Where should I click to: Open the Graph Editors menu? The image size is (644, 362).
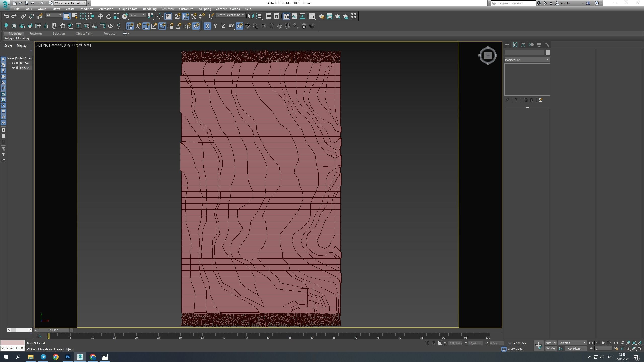pos(128,9)
